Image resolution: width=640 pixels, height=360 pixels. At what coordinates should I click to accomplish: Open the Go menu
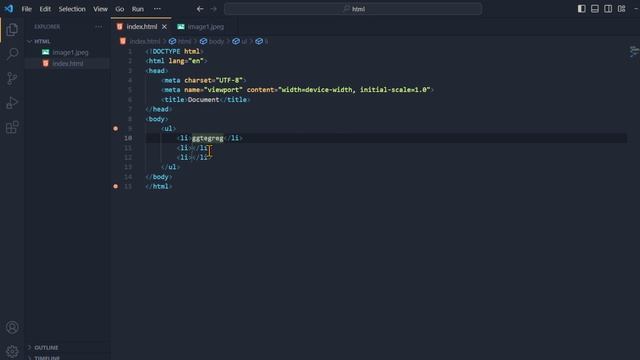tap(120, 9)
